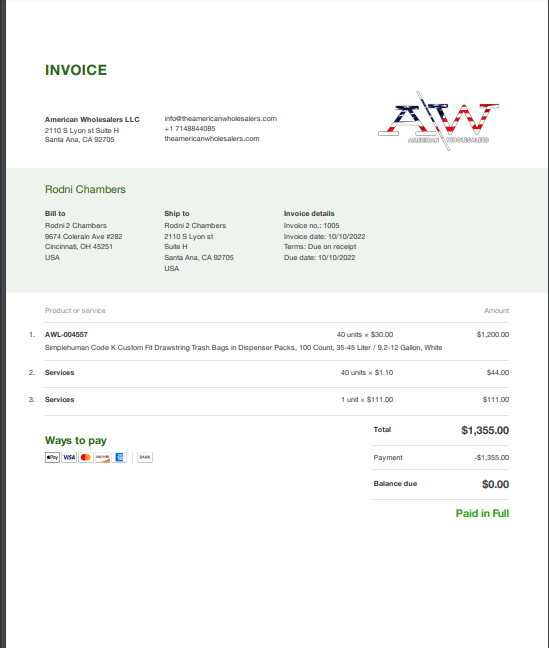Select the Ways to pay heading
The width and height of the screenshot is (549, 648).
click(x=76, y=441)
